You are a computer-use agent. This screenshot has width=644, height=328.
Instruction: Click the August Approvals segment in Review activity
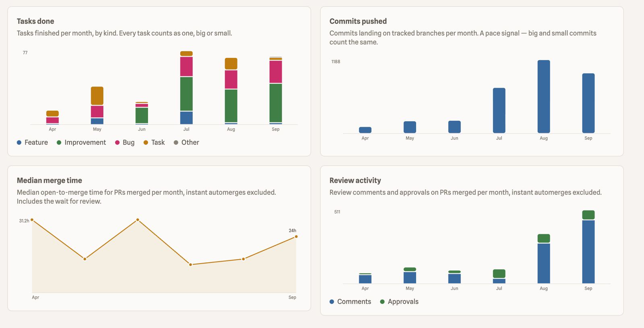pos(544,238)
